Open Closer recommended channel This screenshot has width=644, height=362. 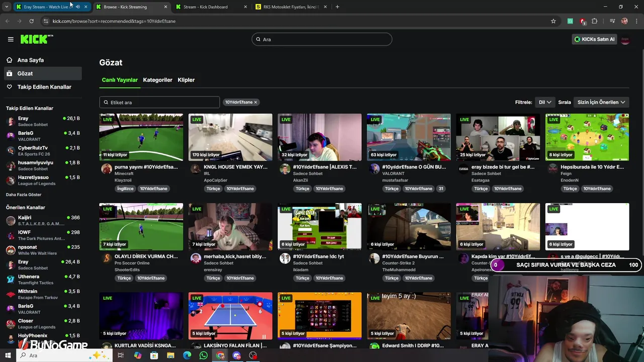43,323
